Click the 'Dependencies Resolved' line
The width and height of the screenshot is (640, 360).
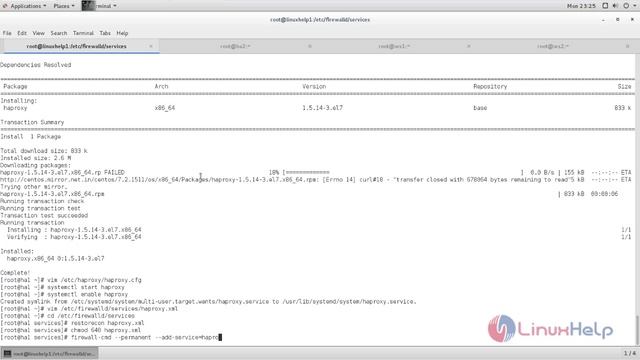point(36,65)
